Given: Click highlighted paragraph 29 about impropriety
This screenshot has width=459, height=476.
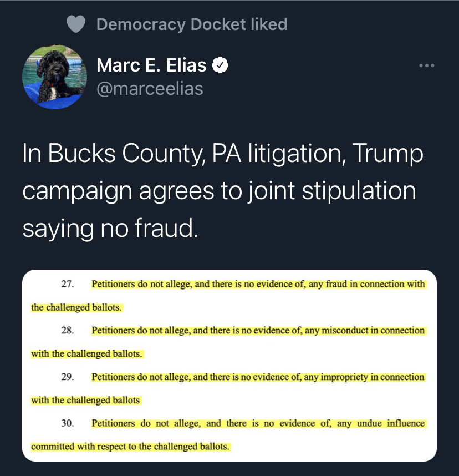Looking at the screenshot, I should point(258,377).
